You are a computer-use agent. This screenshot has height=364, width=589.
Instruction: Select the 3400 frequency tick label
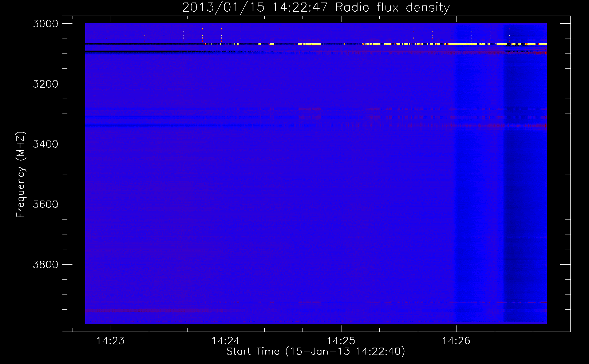(x=46, y=144)
